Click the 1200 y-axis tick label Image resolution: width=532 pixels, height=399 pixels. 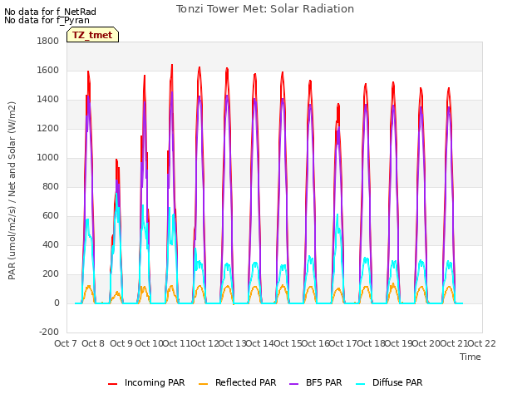tap(48, 129)
